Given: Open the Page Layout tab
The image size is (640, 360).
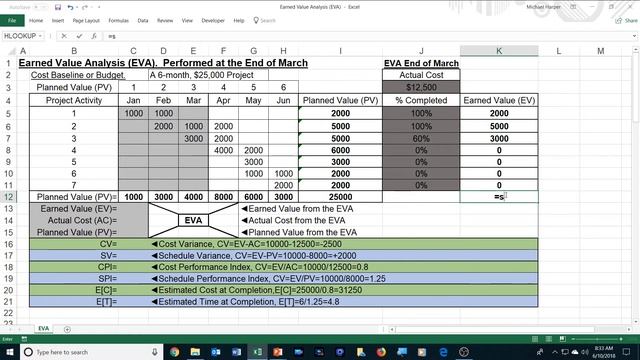Looking at the screenshot, I should click(86, 20).
